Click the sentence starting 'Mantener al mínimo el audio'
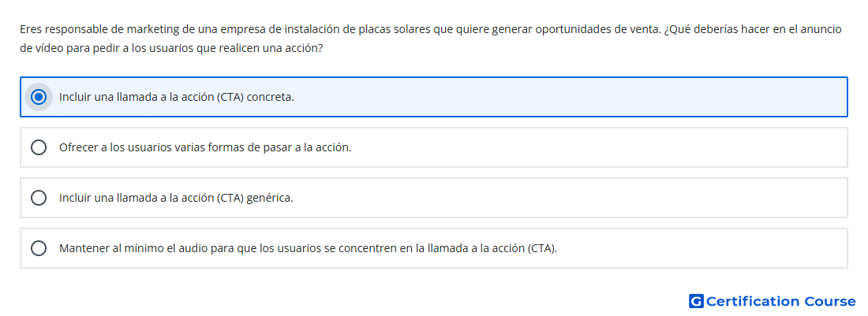 [x=308, y=248]
